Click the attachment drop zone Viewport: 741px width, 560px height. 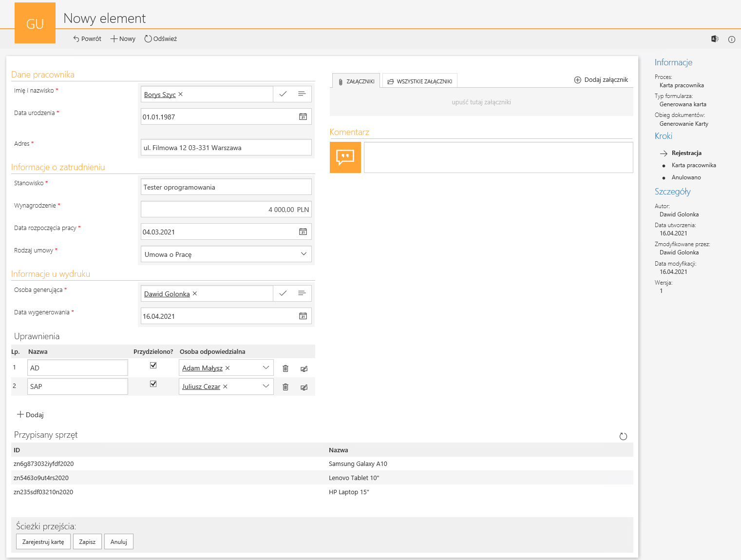click(x=481, y=102)
